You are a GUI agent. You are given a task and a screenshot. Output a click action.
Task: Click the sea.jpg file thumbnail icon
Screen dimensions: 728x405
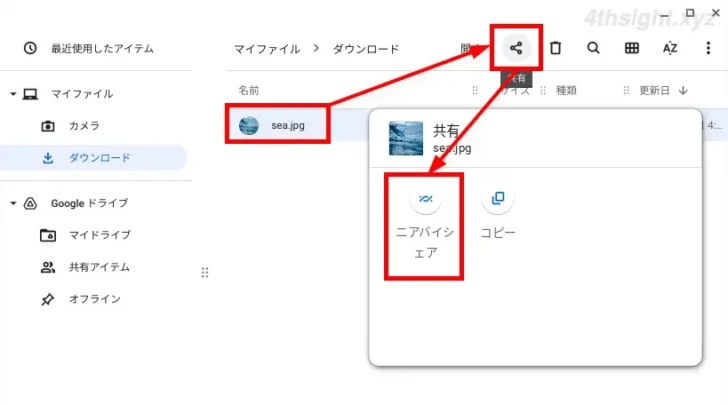[x=249, y=125]
